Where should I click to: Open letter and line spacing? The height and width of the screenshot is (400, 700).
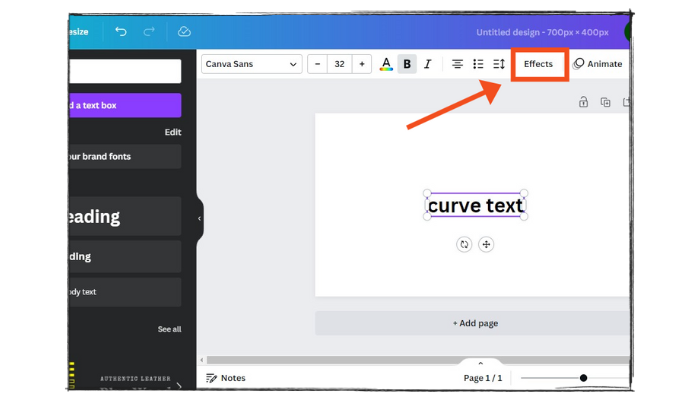pyautogui.click(x=499, y=64)
